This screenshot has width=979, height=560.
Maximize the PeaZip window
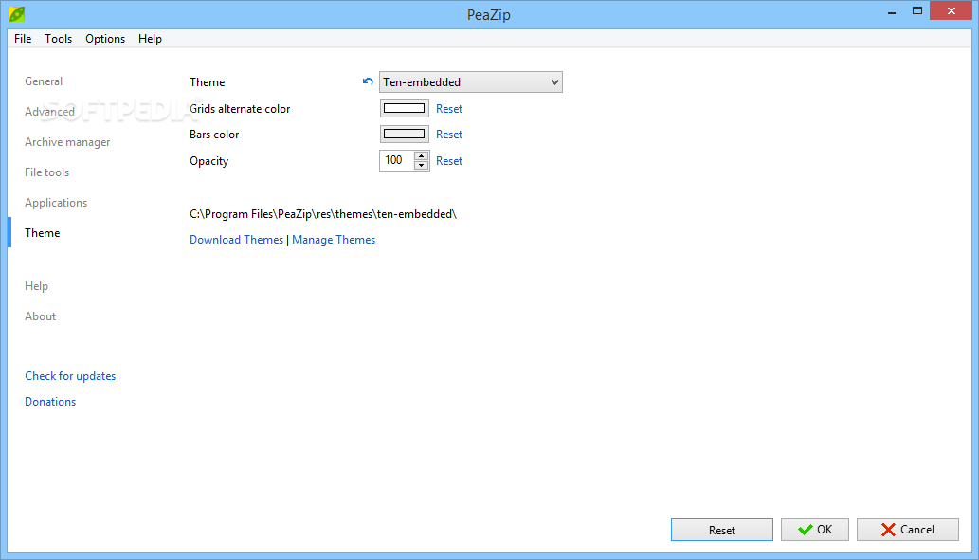[917, 10]
